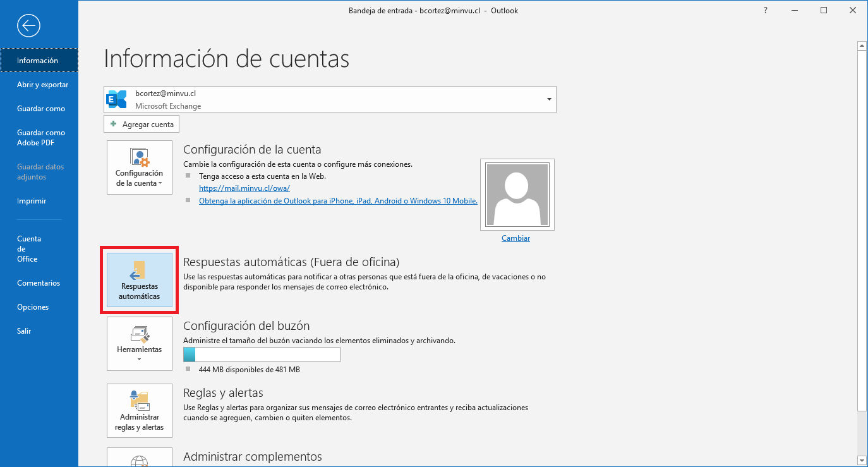Click the Configuración de la cuenta heading
Screen dimensions: 868x467
coord(252,150)
